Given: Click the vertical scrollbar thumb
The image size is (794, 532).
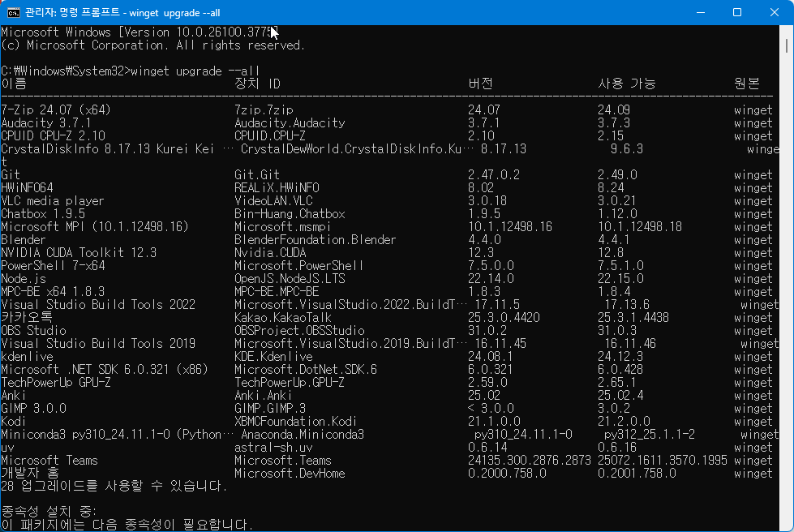Looking at the screenshot, I should coord(787,45).
